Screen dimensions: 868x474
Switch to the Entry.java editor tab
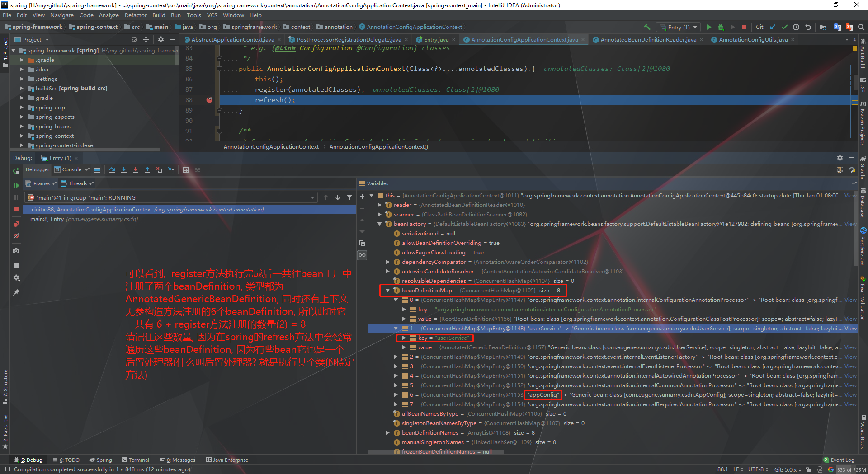click(435, 40)
